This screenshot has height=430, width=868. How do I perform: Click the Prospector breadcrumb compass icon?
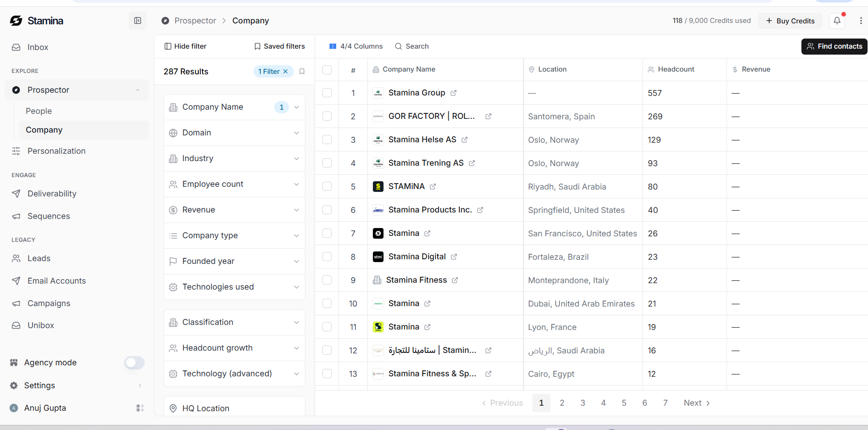tap(165, 21)
